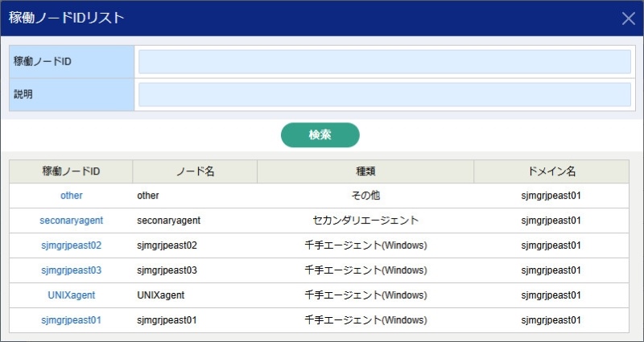Open the sjmgrjpeast03 node ID link
Viewport: 644px width, 342px height.
(x=72, y=270)
